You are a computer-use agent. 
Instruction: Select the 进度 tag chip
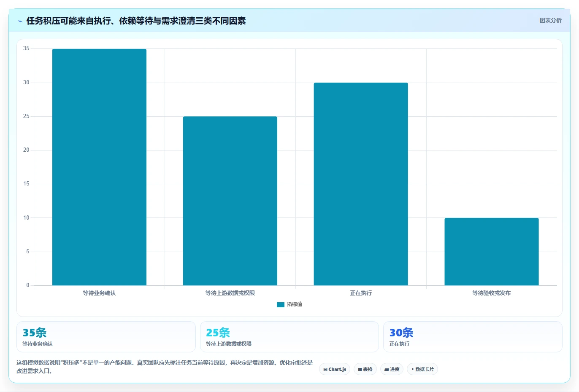[x=392, y=369]
